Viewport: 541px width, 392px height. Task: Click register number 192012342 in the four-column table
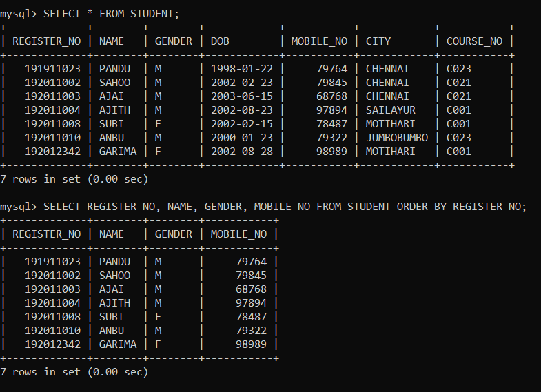[52, 344]
